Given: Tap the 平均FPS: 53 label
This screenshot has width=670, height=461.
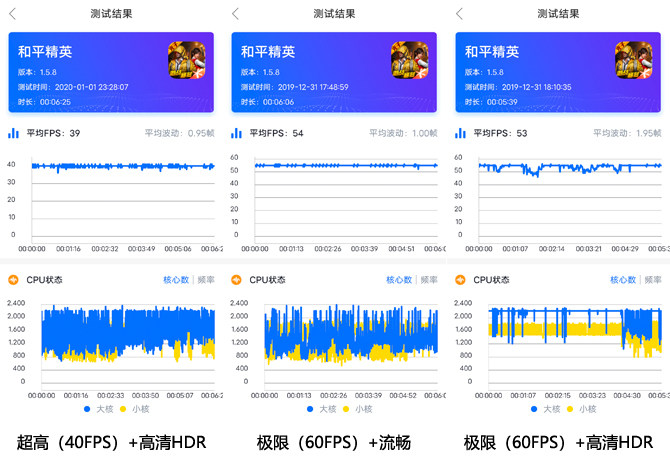Looking at the screenshot, I should [x=500, y=133].
